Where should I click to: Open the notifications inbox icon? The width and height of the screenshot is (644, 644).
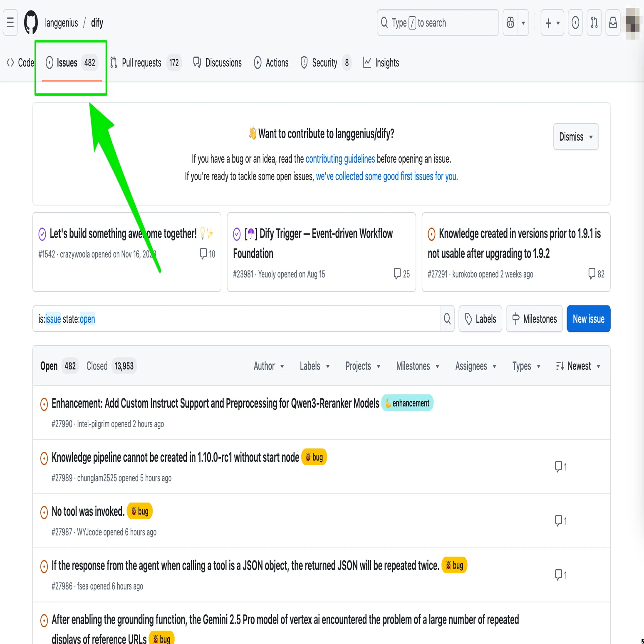point(613,22)
